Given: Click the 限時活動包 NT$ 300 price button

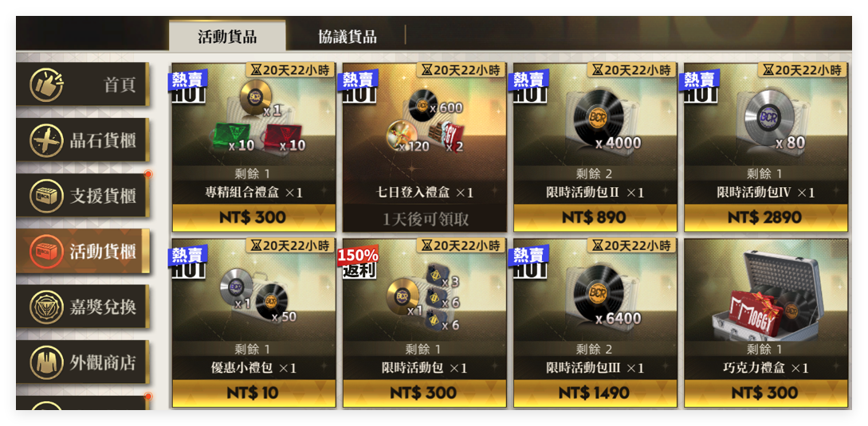Looking at the screenshot, I should [425, 393].
